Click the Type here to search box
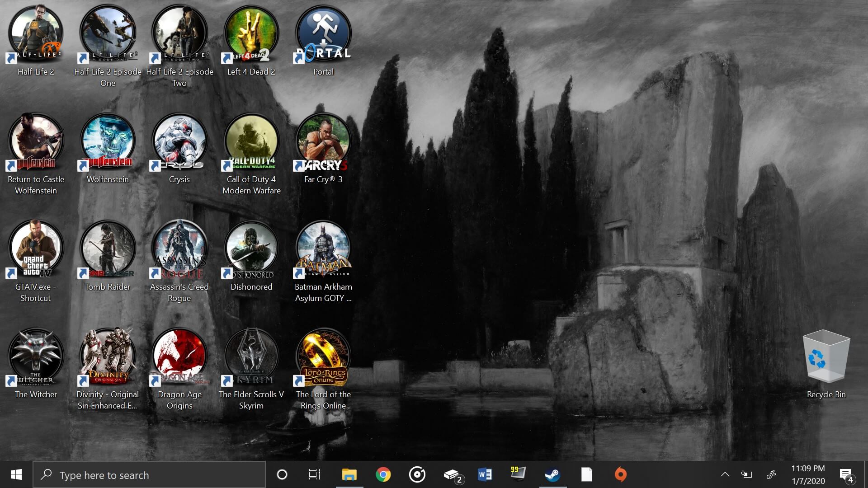The height and width of the screenshot is (488, 868). pyautogui.click(x=149, y=474)
